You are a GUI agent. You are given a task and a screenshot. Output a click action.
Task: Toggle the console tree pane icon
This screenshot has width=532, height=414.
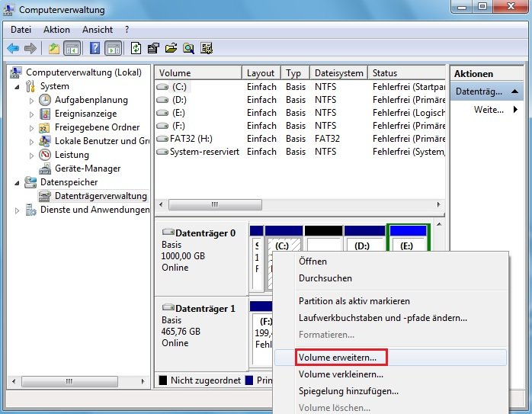point(72,49)
